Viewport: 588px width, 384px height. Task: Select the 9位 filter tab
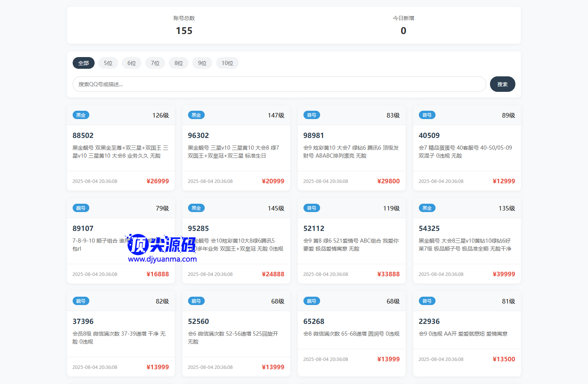(x=202, y=63)
